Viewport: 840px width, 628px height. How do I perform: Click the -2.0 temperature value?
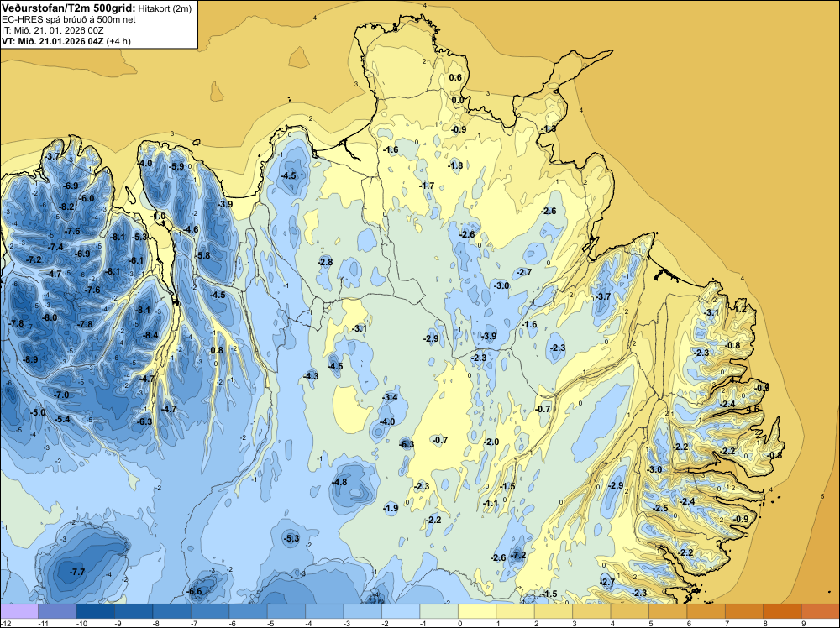tap(491, 442)
